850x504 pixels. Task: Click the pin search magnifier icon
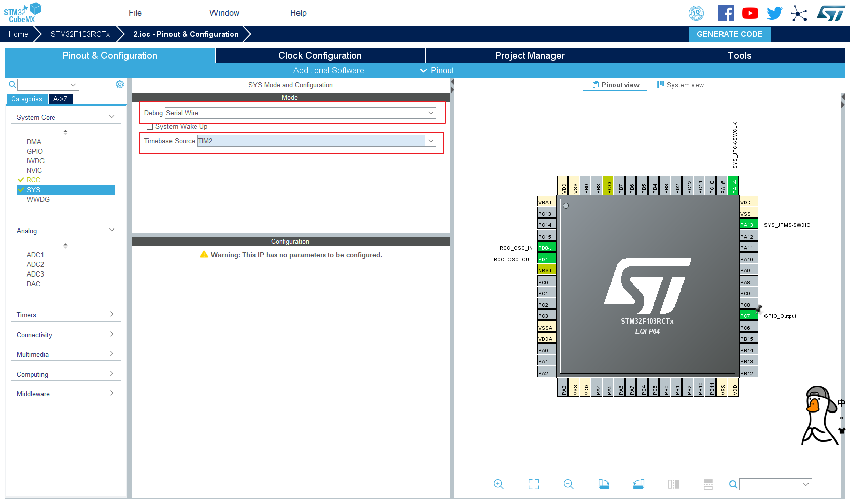[733, 484]
